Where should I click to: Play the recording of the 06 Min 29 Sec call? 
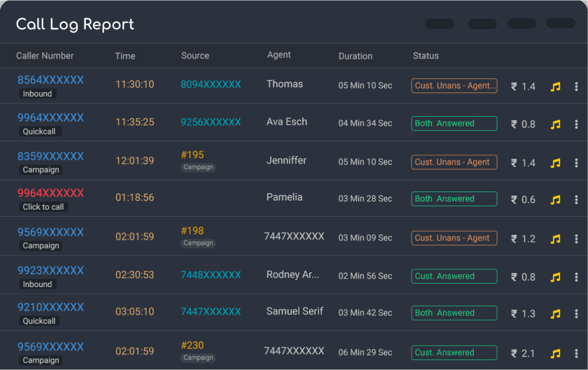coord(556,353)
